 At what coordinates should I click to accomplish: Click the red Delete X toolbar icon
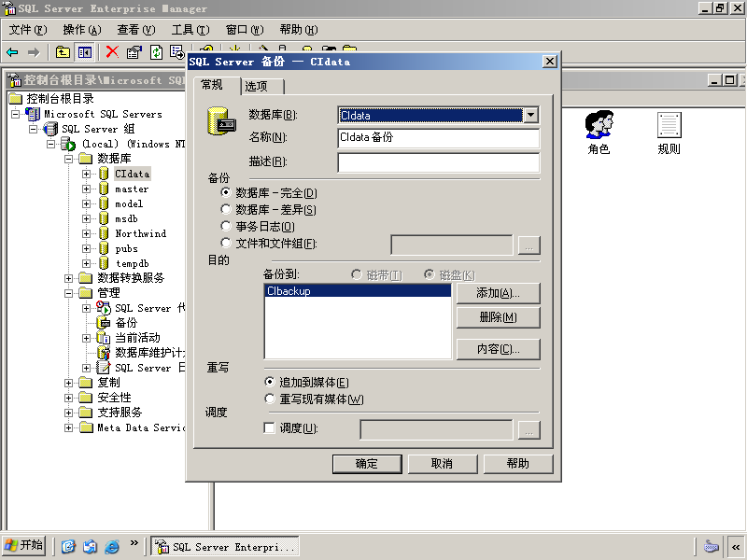pos(112,52)
